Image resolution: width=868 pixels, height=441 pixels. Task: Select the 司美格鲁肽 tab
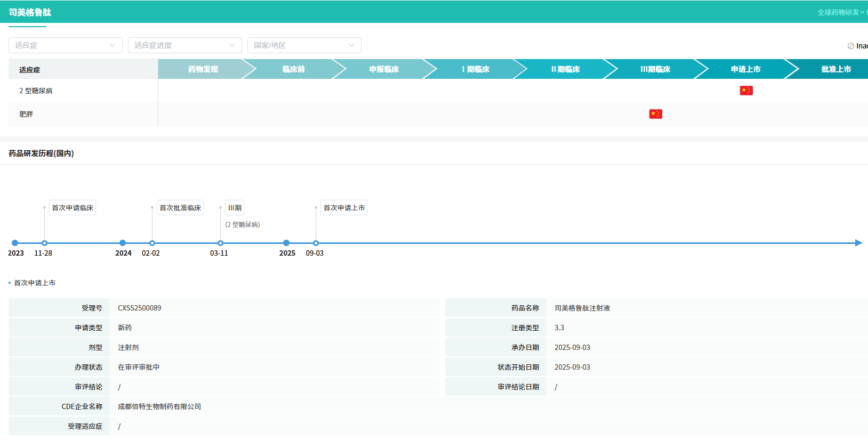coord(30,12)
